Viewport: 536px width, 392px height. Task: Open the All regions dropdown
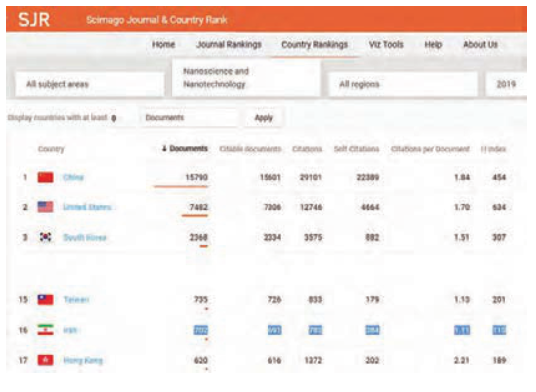[x=402, y=84]
